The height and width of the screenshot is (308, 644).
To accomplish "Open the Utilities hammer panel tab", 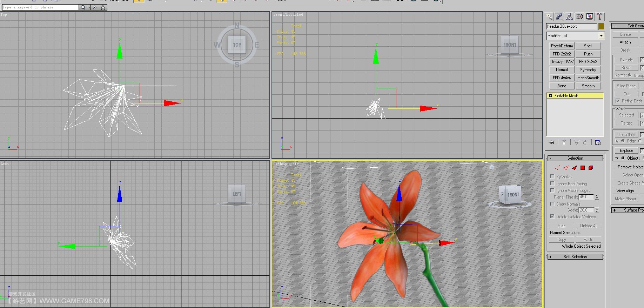I will (600, 16).
